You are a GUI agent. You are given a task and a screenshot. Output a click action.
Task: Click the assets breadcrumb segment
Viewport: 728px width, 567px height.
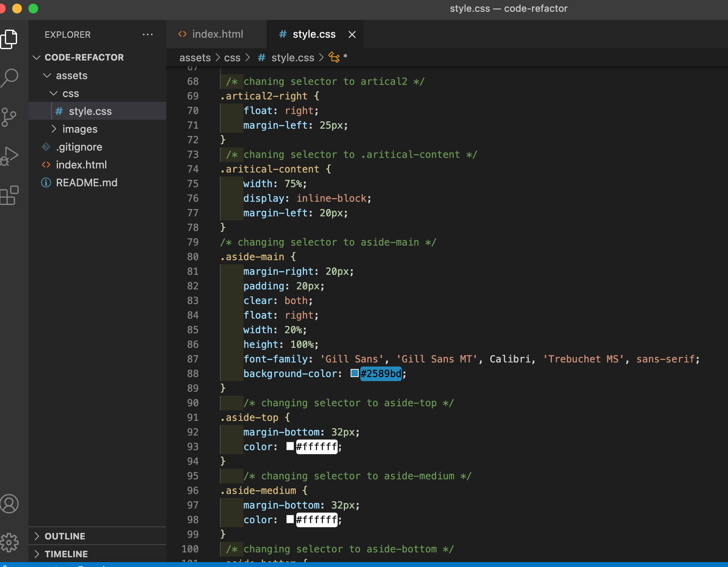(195, 58)
